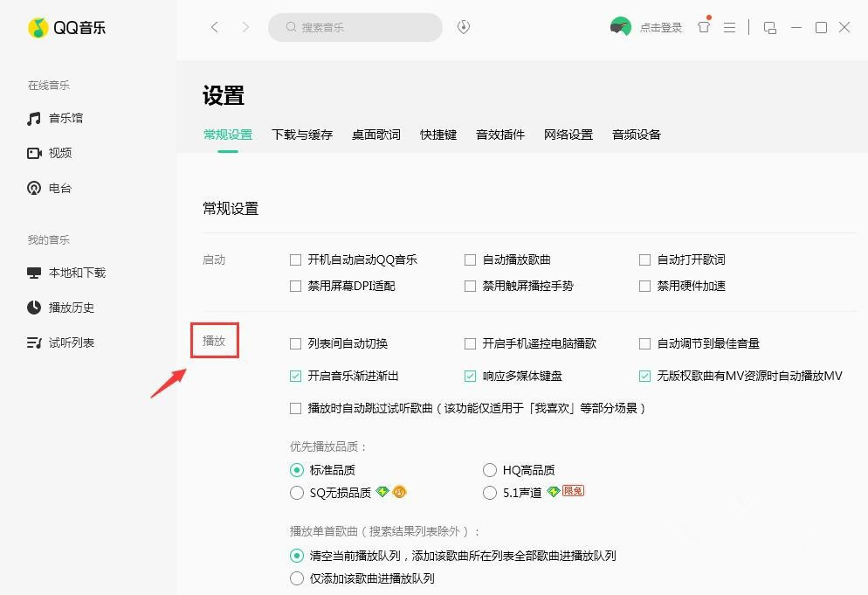
Task: Switch to mini mode using the layered-window icon
Action: point(769,27)
